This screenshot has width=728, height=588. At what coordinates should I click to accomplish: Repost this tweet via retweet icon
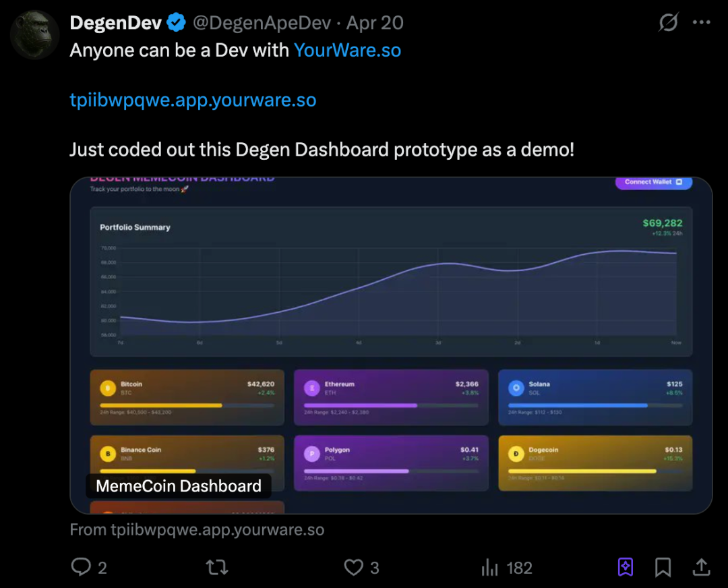pyautogui.click(x=216, y=567)
